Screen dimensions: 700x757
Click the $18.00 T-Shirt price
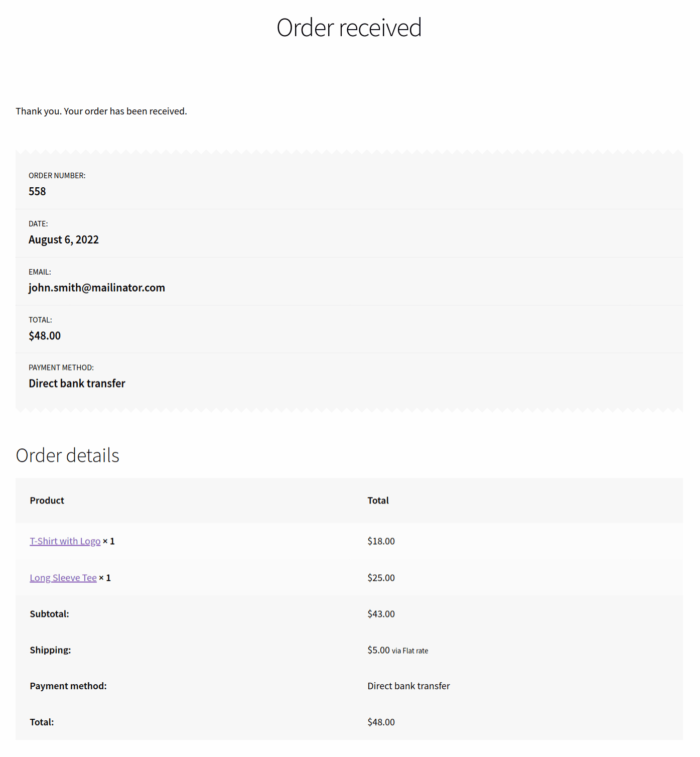[x=381, y=541]
